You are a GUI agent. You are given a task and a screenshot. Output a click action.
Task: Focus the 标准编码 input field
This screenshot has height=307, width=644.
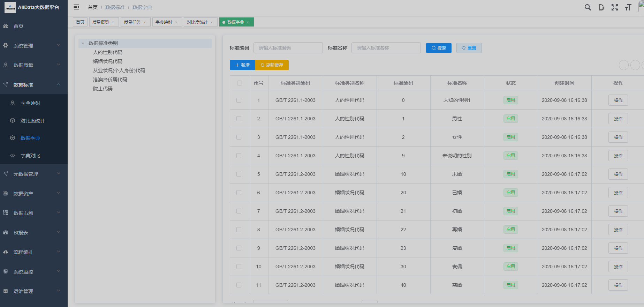288,48
